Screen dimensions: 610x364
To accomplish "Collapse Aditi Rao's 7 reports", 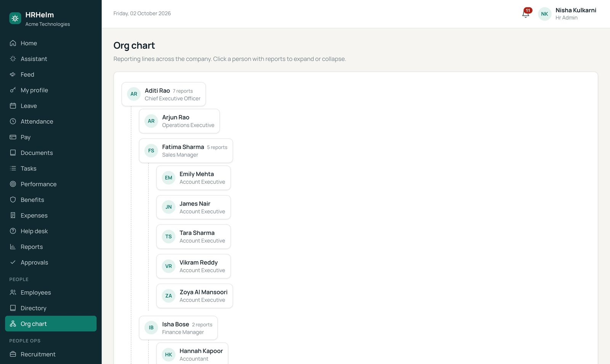I will point(164,94).
